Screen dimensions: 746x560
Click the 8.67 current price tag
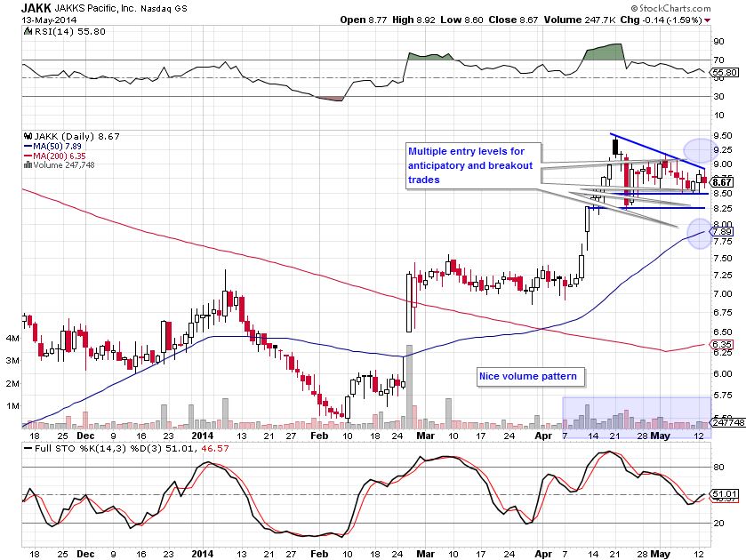point(722,182)
